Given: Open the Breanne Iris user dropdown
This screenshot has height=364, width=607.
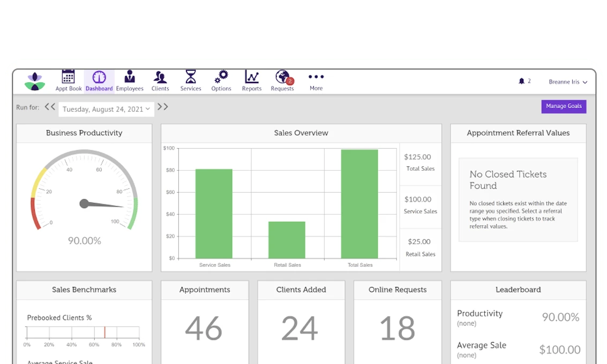Looking at the screenshot, I should click(x=568, y=82).
